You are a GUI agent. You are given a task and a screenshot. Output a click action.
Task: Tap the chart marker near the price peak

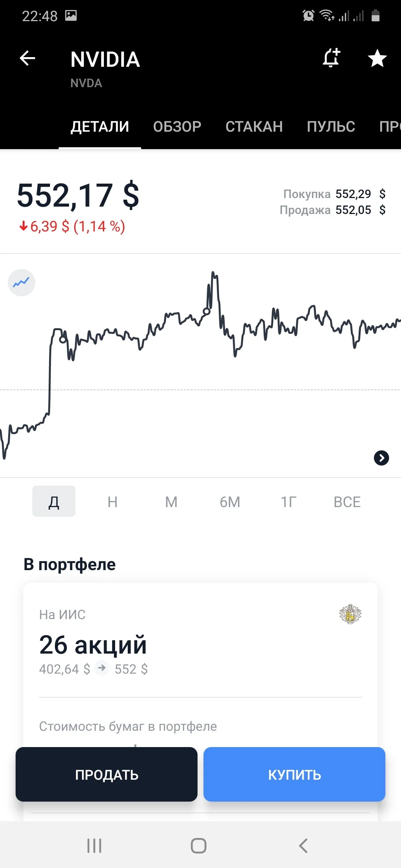pyautogui.click(x=207, y=312)
